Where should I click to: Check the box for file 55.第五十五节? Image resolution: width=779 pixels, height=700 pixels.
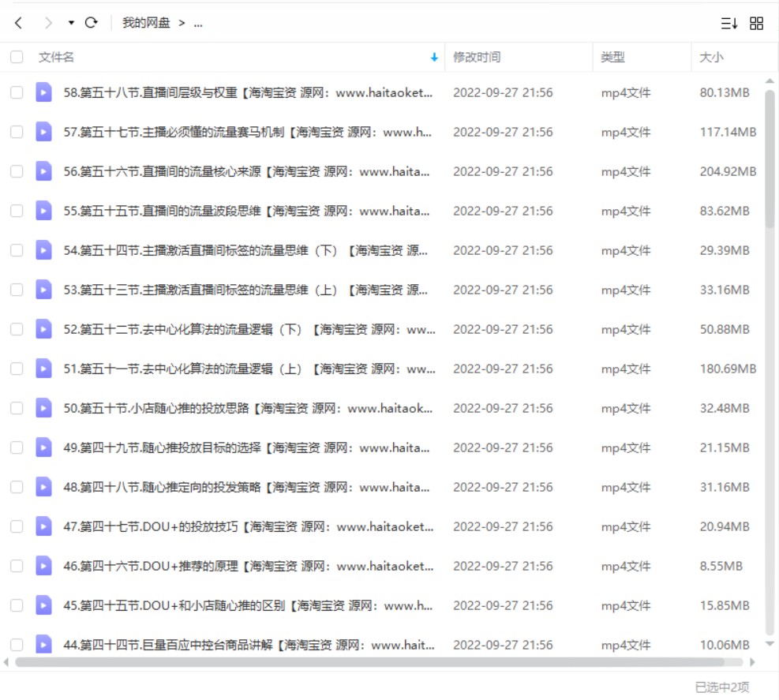point(17,211)
